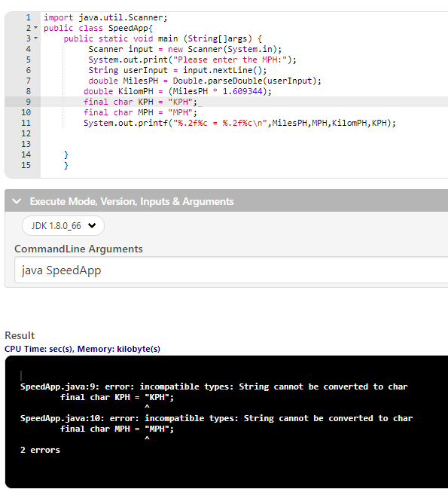The width and height of the screenshot is (448, 498).
Task: Click the 'CPU Time: sec(s), Memory: kilobyte(s)' text
Action: click(82, 349)
